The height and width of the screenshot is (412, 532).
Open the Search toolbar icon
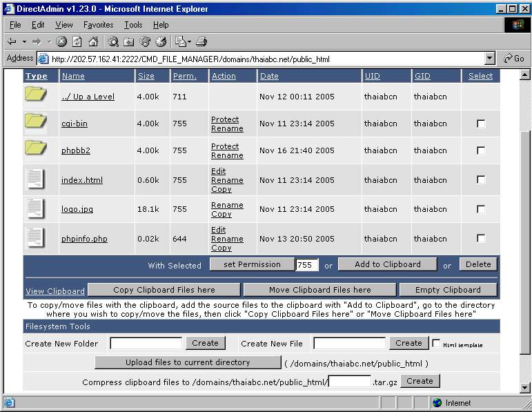click(x=113, y=41)
